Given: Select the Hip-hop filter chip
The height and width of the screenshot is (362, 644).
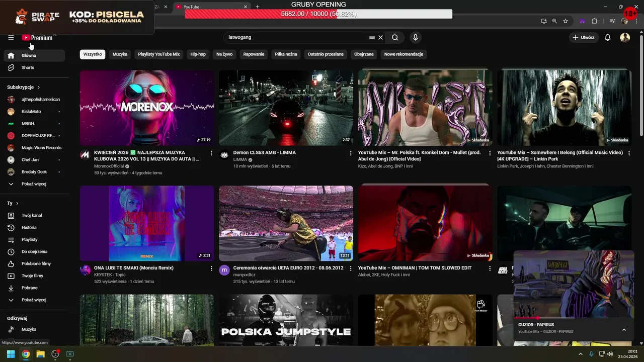Looking at the screenshot, I should pos(198,54).
